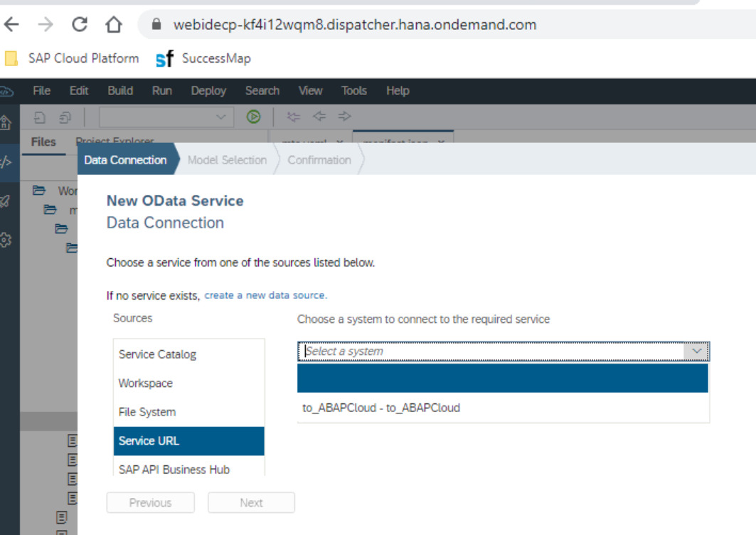Image resolution: width=756 pixels, height=535 pixels.
Task: Open the Home sidebar icon
Action: coord(6,122)
